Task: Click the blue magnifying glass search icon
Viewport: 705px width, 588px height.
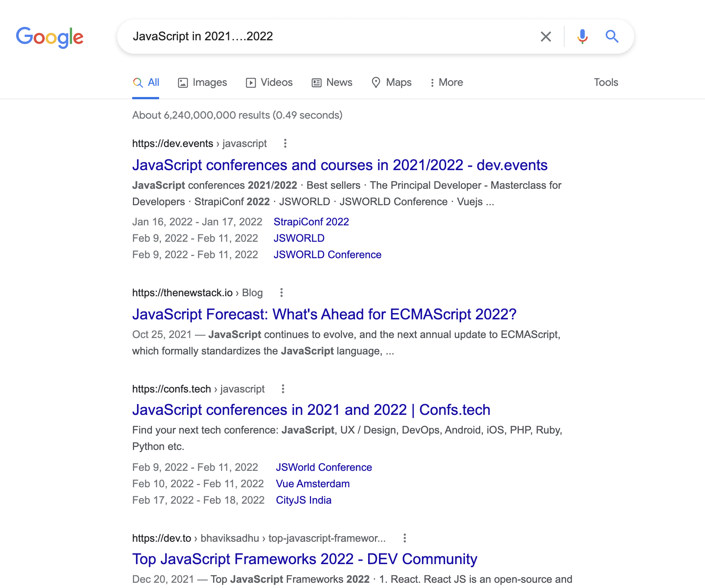Action: tap(612, 37)
